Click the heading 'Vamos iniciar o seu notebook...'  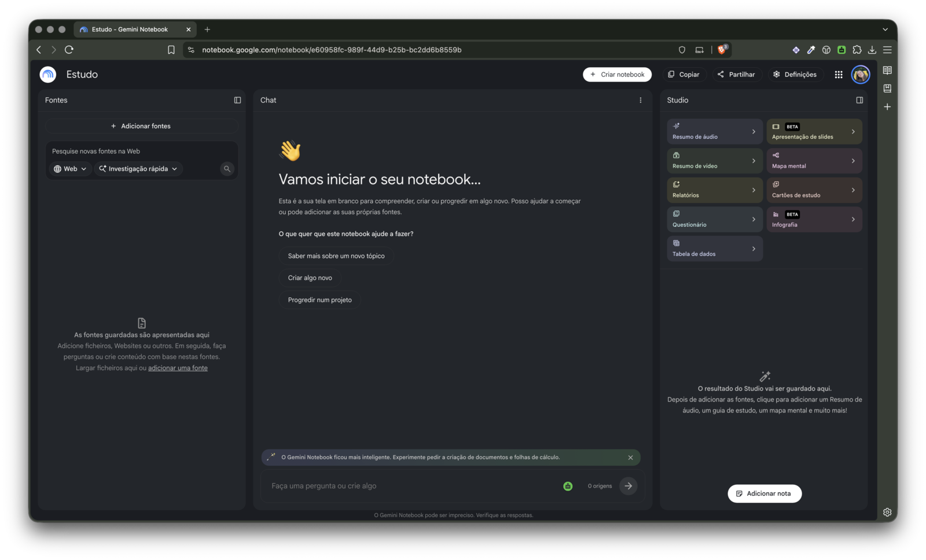pyautogui.click(x=380, y=179)
